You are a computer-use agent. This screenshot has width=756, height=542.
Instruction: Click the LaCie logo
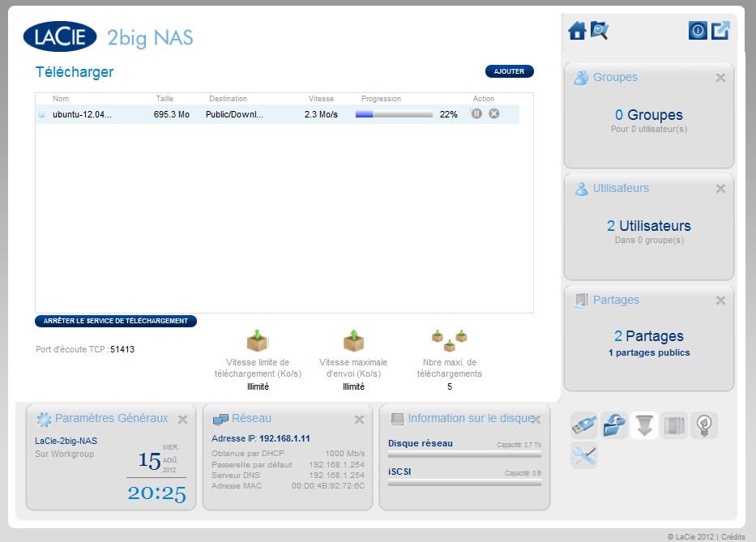(60, 36)
